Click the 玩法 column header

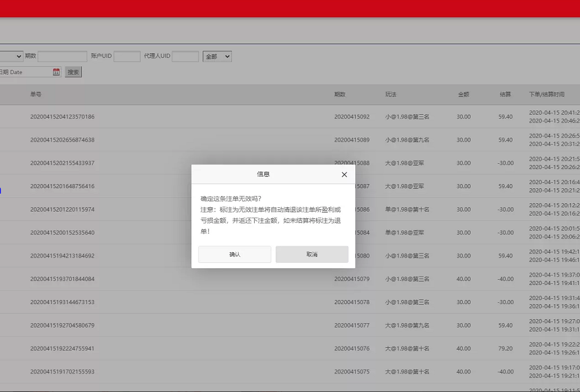pos(390,94)
